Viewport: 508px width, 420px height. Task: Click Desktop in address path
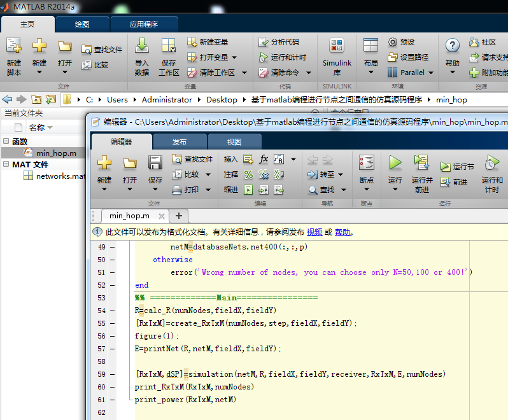tap(222, 100)
